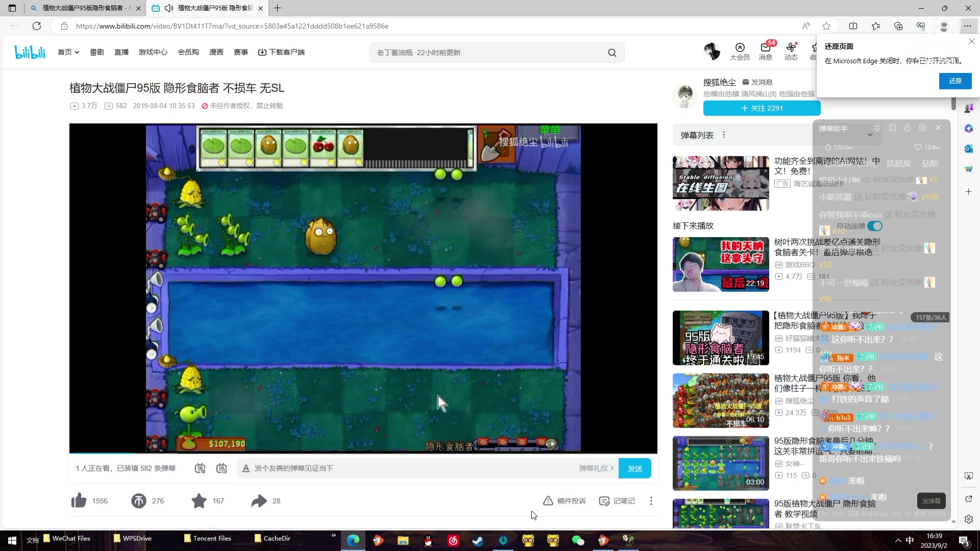Click the search magnifier in Bilibili search box
The width and height of the screenshot is (980, 551).
[612, 53]
